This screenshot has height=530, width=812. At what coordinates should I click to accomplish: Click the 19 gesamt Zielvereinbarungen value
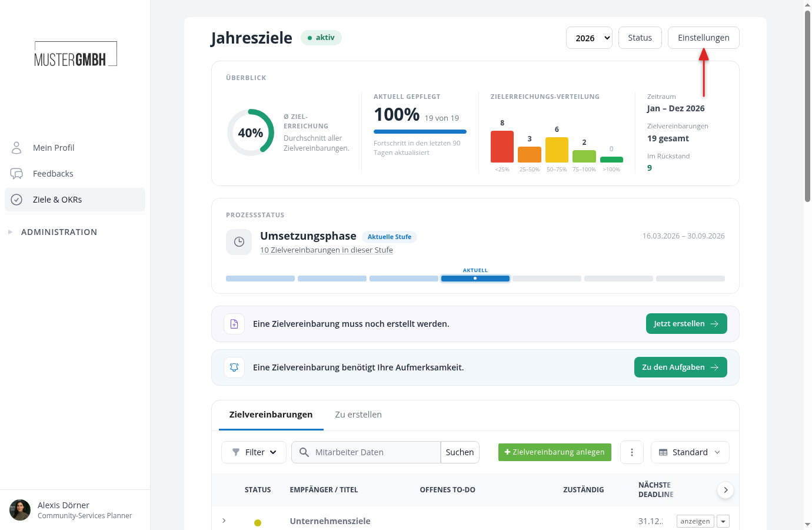pos(668,138)
